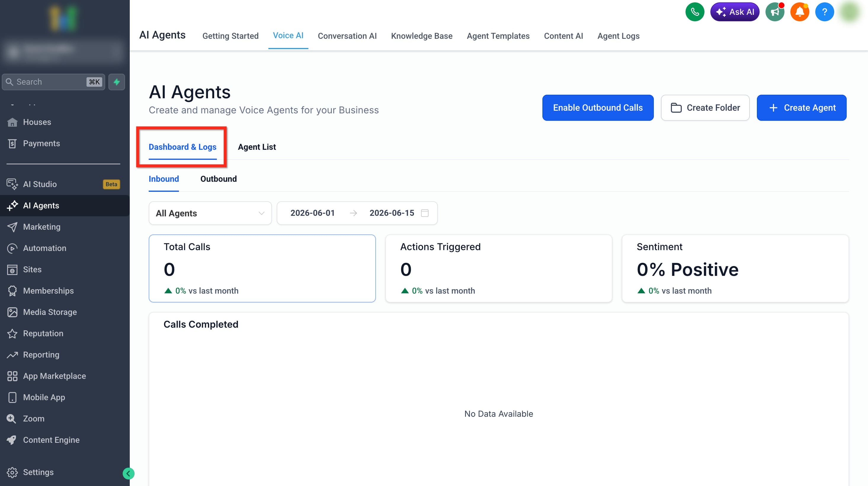Viewport: 868px width, 486px height.
Task: Collapse the sidebar with the green chevron
Action: pos(128,474)
